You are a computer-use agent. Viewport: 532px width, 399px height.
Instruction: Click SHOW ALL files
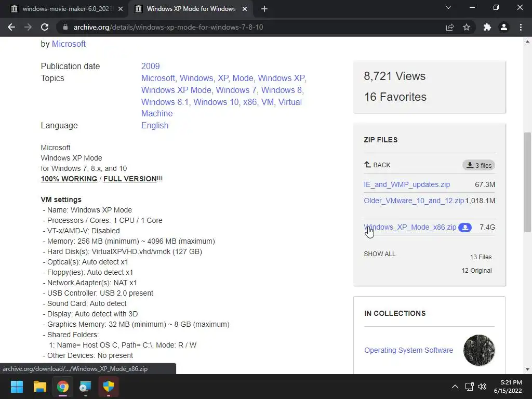380,254
